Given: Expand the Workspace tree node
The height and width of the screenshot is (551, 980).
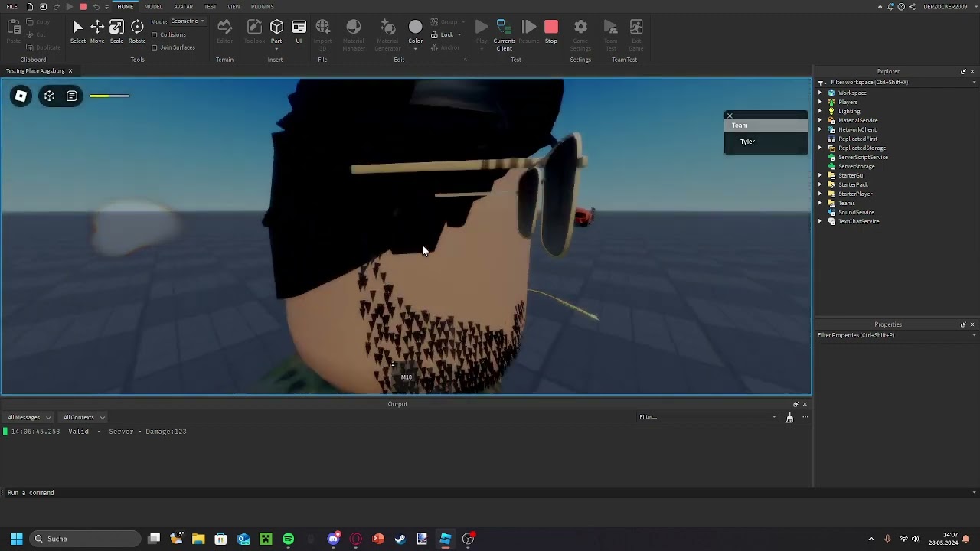Looking at the screenshot, I should click(x=820, y=93).
